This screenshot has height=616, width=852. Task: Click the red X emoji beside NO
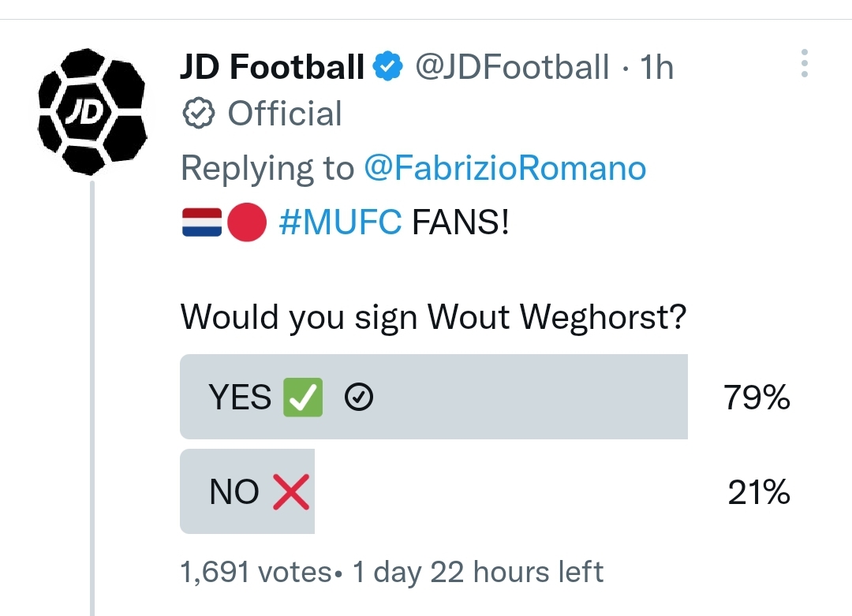click(291, 493)
